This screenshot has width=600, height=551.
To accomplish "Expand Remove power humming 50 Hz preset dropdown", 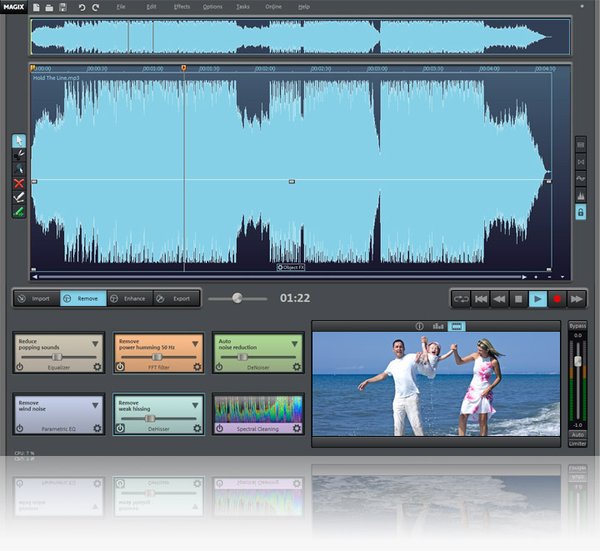I will point(195,344).
